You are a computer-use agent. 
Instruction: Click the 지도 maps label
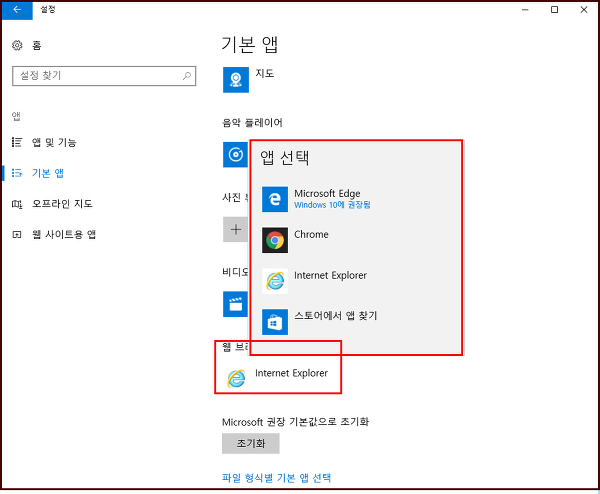tap(265, 73)
